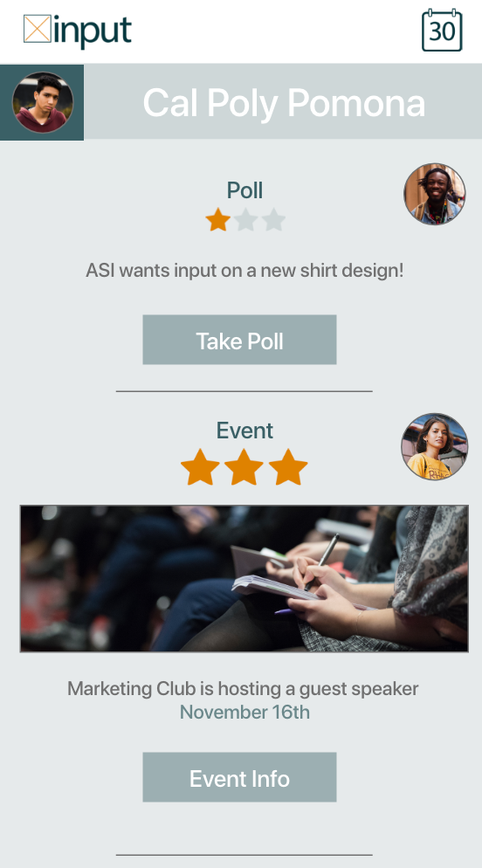Select third gray star on Poll
This screenshot has width=482, height=868.
273,220
